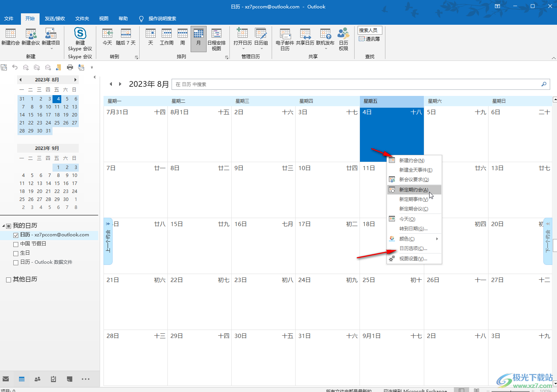Open Notes from the bottom navigation bar
This screenshot has width=557, height=392.
tap(69, 379)
